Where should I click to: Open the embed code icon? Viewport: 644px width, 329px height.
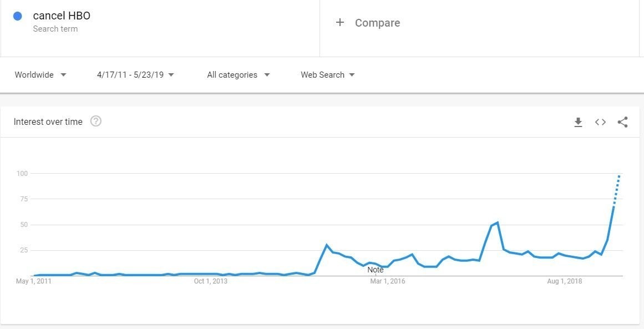[600, 122]
